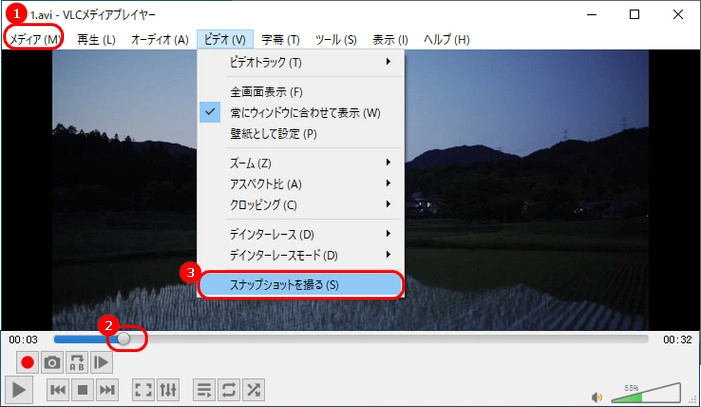Click the volume slider at 55%

pyautogui.click(x=645, y=394)
